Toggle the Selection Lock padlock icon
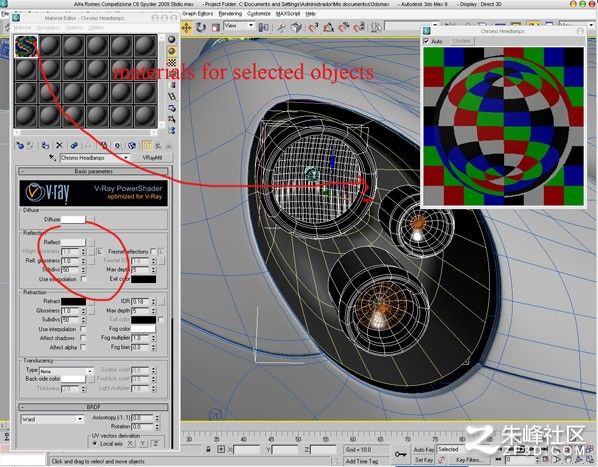The height and width of the screenshot is (467, 598). pyautogui.click(x=208, y=449)
